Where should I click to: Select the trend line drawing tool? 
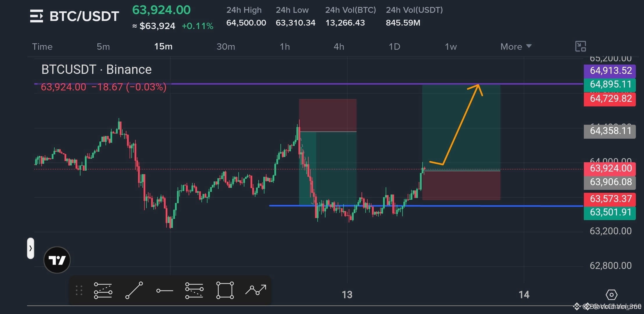134,290
